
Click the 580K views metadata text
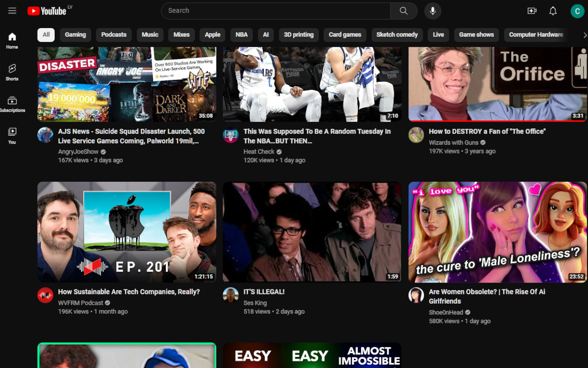pyautogui.click(x=444, y=321)
